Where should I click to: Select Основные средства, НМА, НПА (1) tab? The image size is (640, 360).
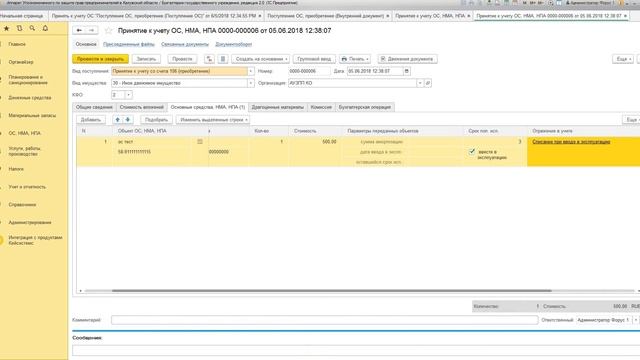(x=208, y=107)
